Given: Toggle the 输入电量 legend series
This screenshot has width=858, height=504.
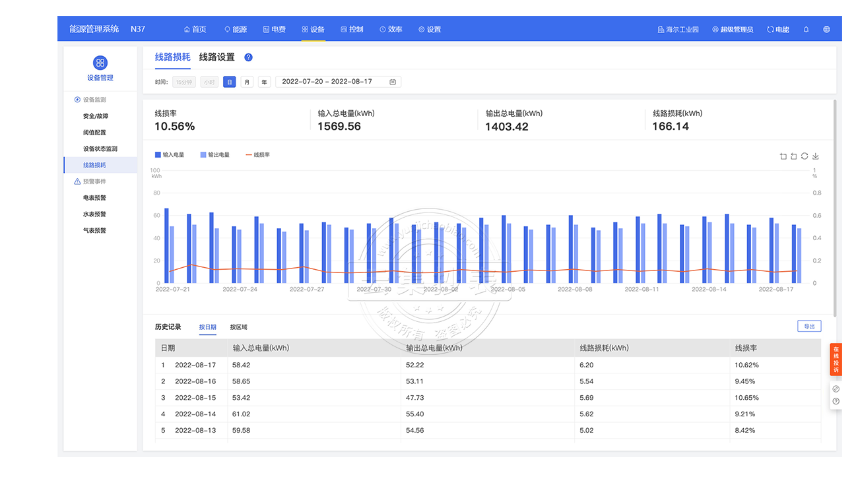Looking at the screenshot, I should 170,155.
